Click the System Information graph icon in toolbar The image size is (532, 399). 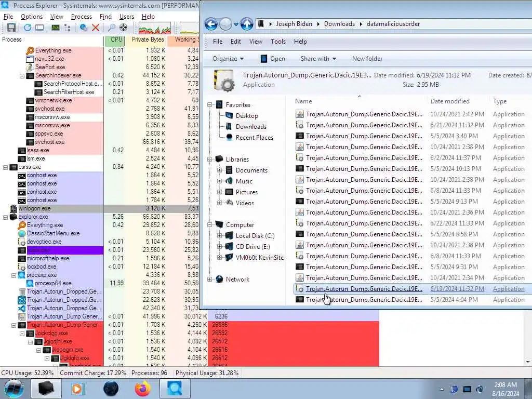pyautogui.click(x=55, y=28)
